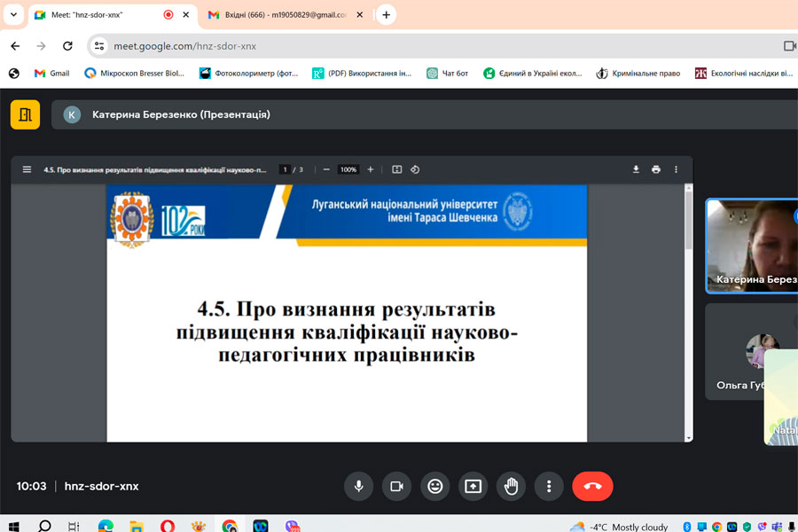Open the emoji reactions button
The image size is (798, 532).
pos(435,486)
